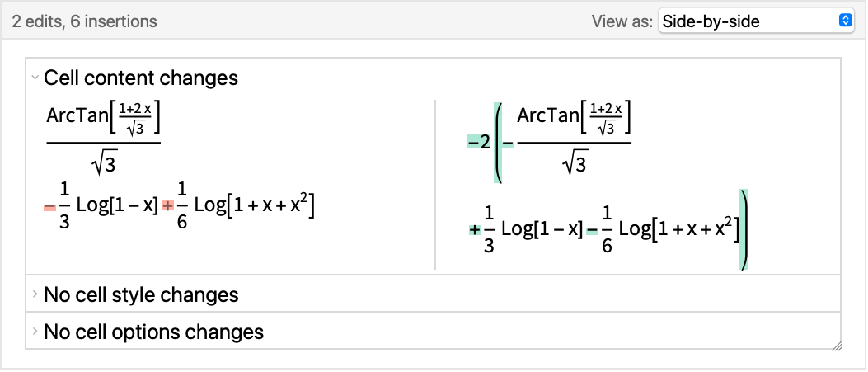Click the No cell options changes label
This screenshot has width=868, height=372.
[153, 332]
